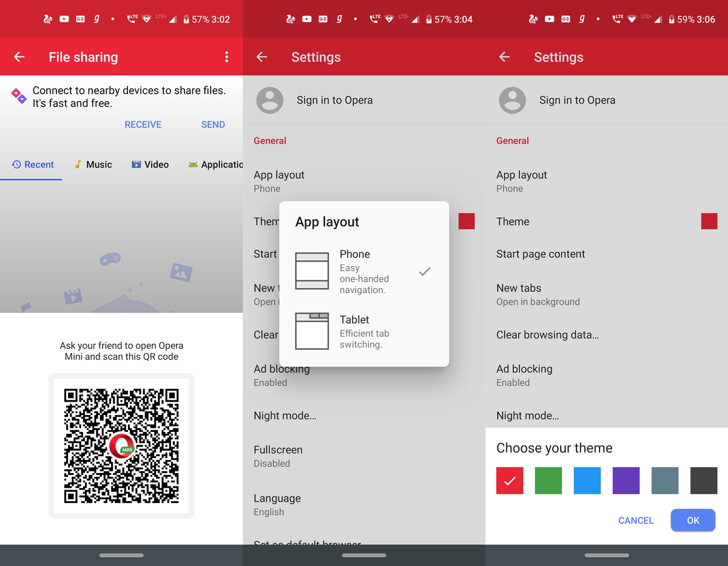Choose the green theme color
This screenshot has width=728, height=566.
548,480
